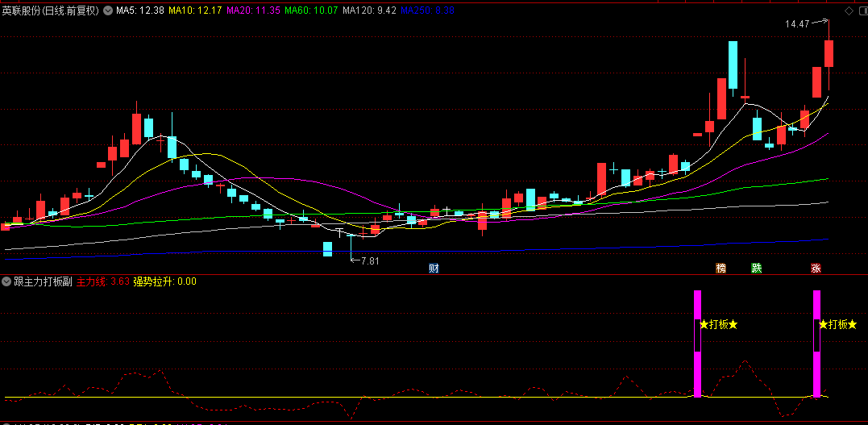Click the MA20: 11.35 label
Viewport: 868px width, 425px height.
tap(254, 10)
